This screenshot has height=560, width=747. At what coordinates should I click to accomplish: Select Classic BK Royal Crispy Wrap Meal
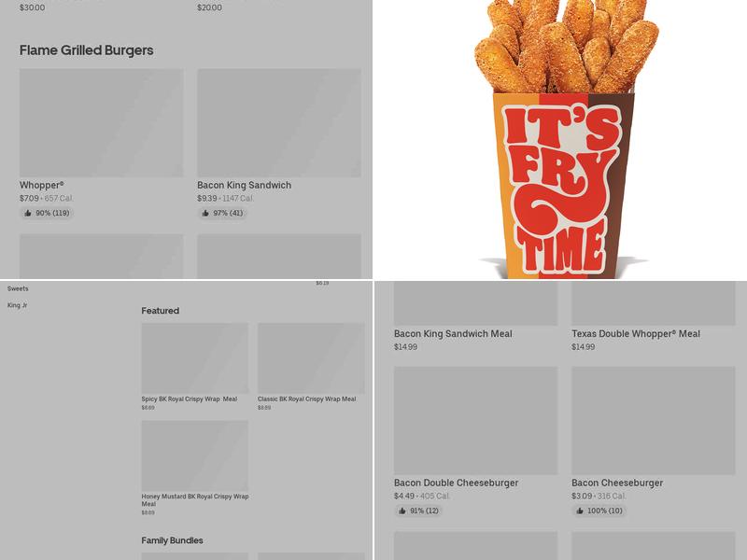[x=307, y=399]
